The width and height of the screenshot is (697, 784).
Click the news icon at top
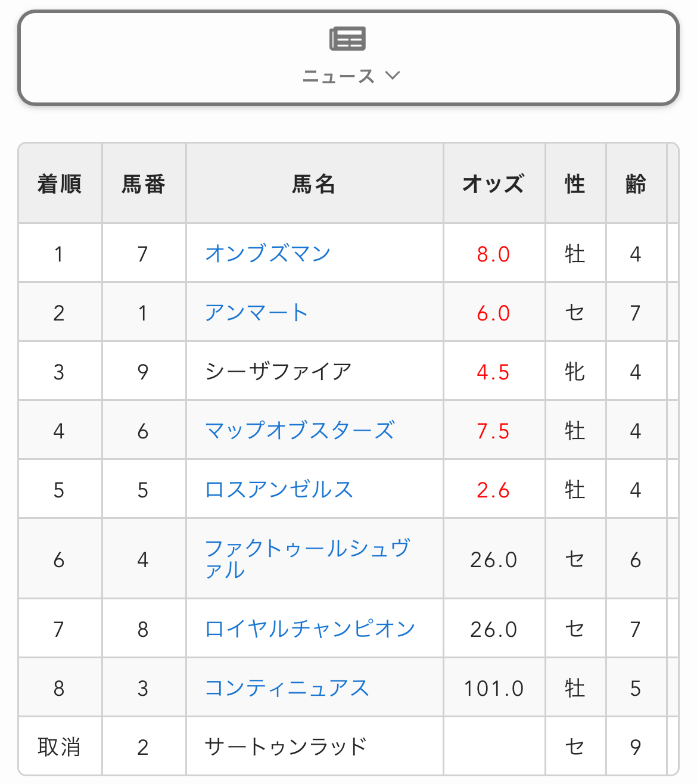347,39
